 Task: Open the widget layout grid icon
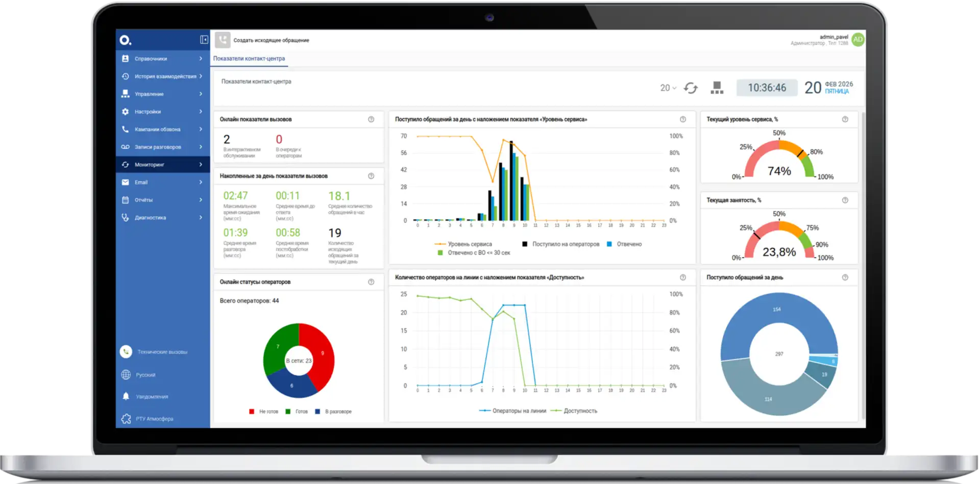[x=717, y=88]
